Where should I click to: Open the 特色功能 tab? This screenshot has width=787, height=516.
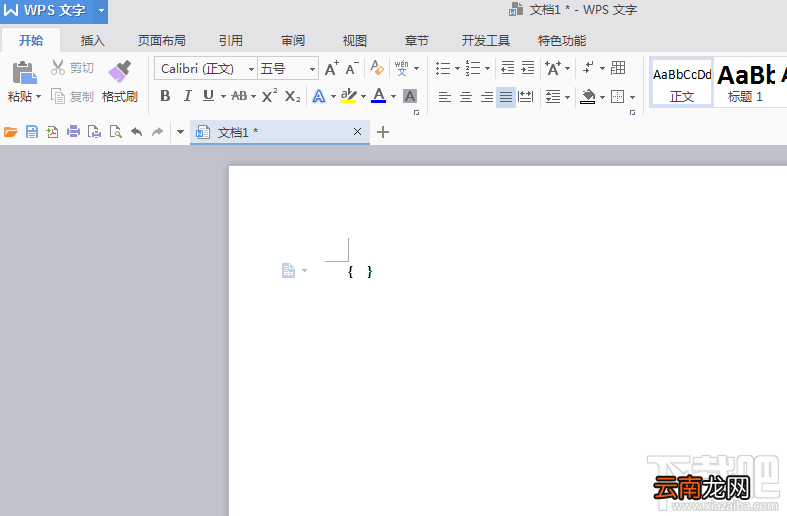click(x=562, y=41)
